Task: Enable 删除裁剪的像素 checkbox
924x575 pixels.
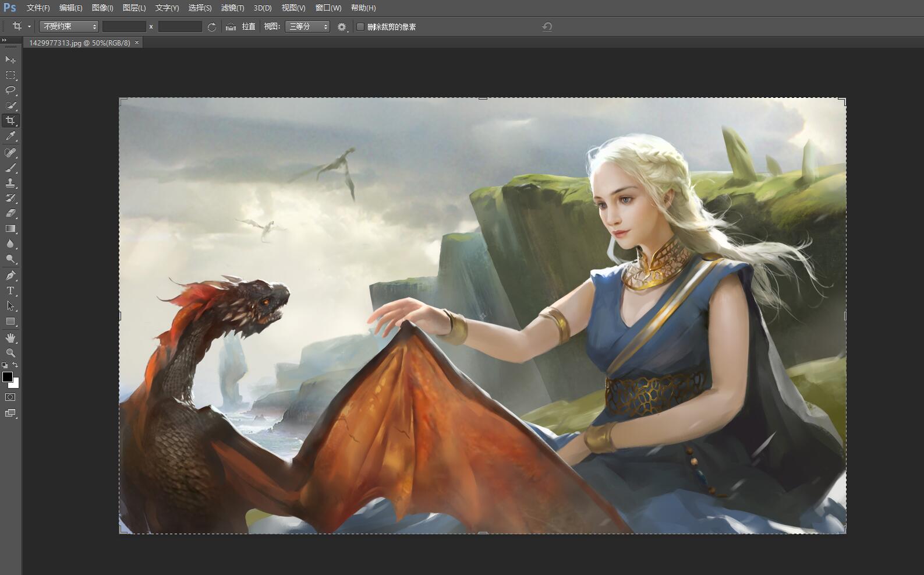Action: tap(360, 27)
